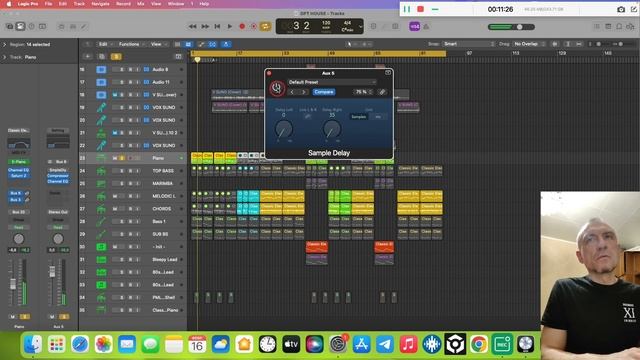The height and width of the screenshot is (360, 640).
Task: Open Snap mode dropdown showing Smart
Action: 469,44
